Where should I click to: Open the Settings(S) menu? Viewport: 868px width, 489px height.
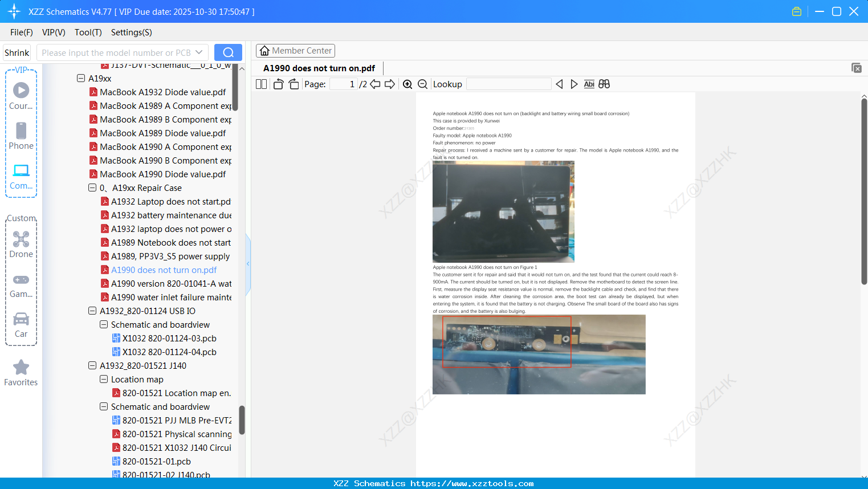click(x=132, y=32)
